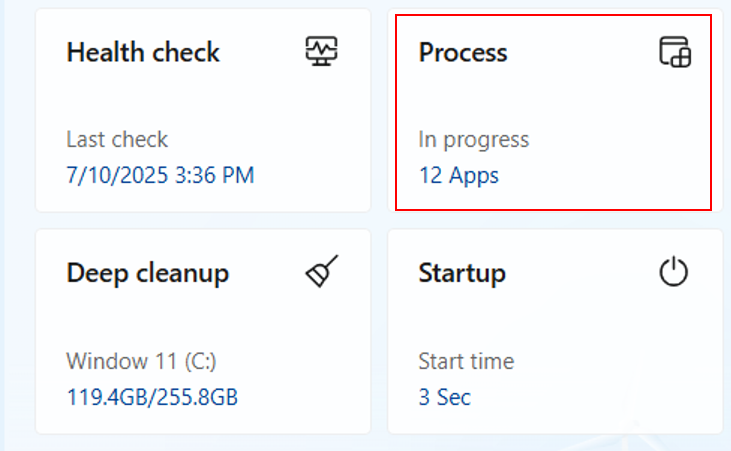Click the 3 Sec start time value
The width and height of the screenshot is (731, 451).
point(445,397)
